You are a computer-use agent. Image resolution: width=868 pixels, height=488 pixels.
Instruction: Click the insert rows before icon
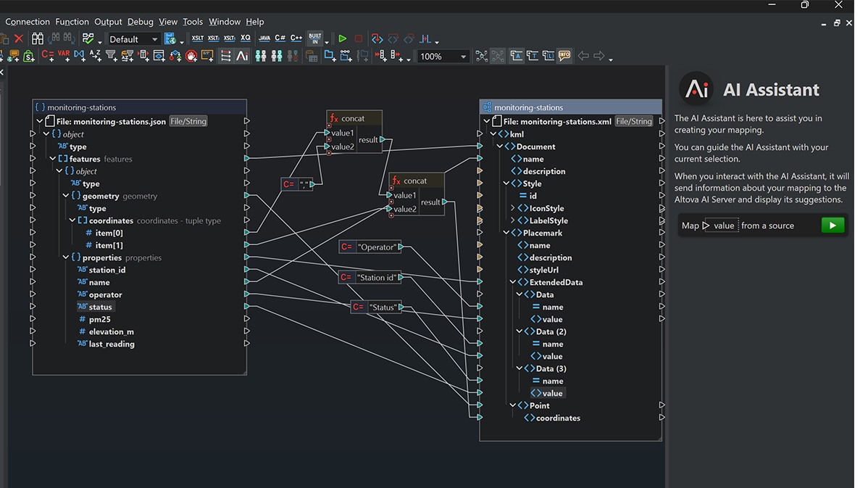[x=381, y=56]
